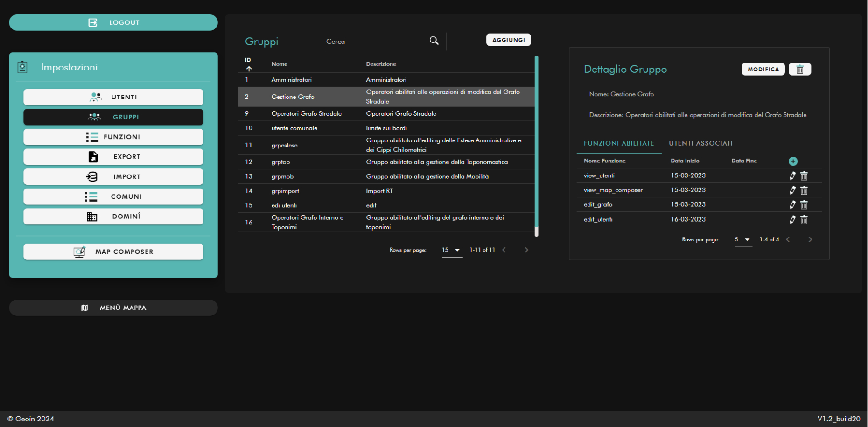This screenshot has height=427, width=868.
Task: Edit the edit_grafo function pencil icon
Action: tap(792, 204)
